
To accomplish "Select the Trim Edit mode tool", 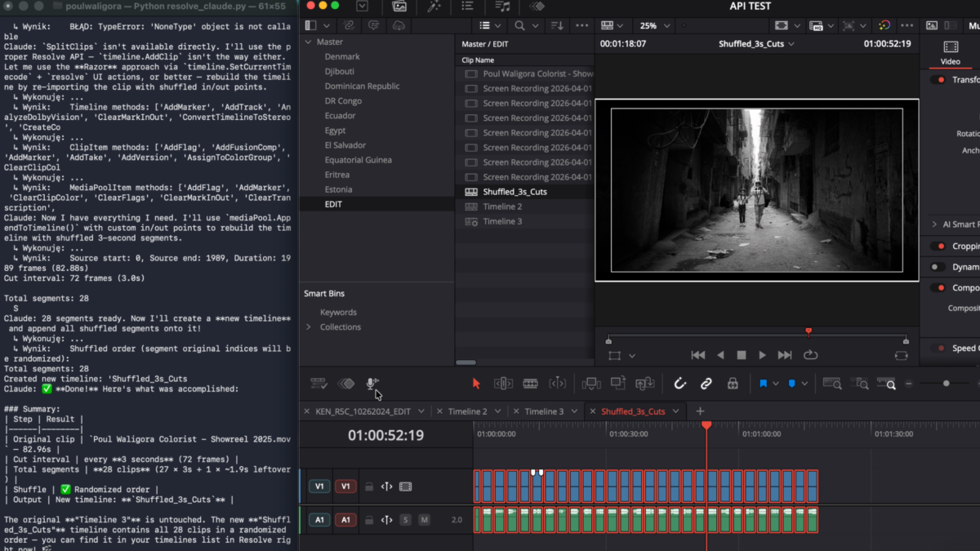I will coord(502,383).
